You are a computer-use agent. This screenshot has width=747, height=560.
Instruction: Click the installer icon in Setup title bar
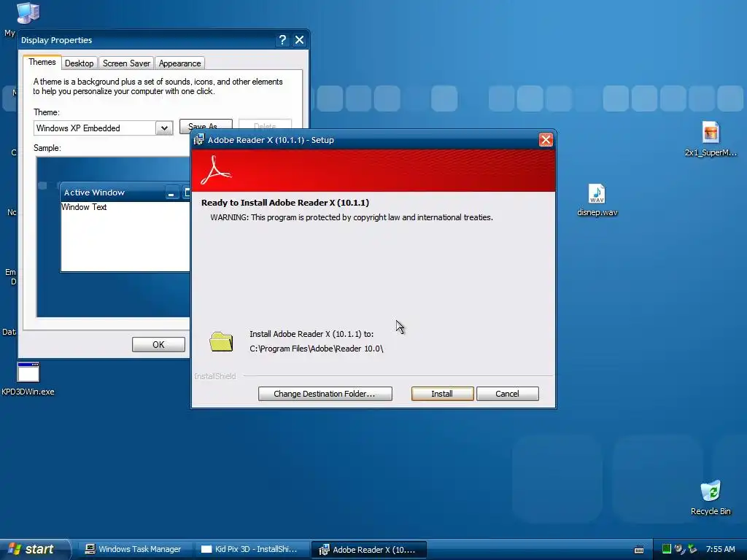[x=198, y=139]
